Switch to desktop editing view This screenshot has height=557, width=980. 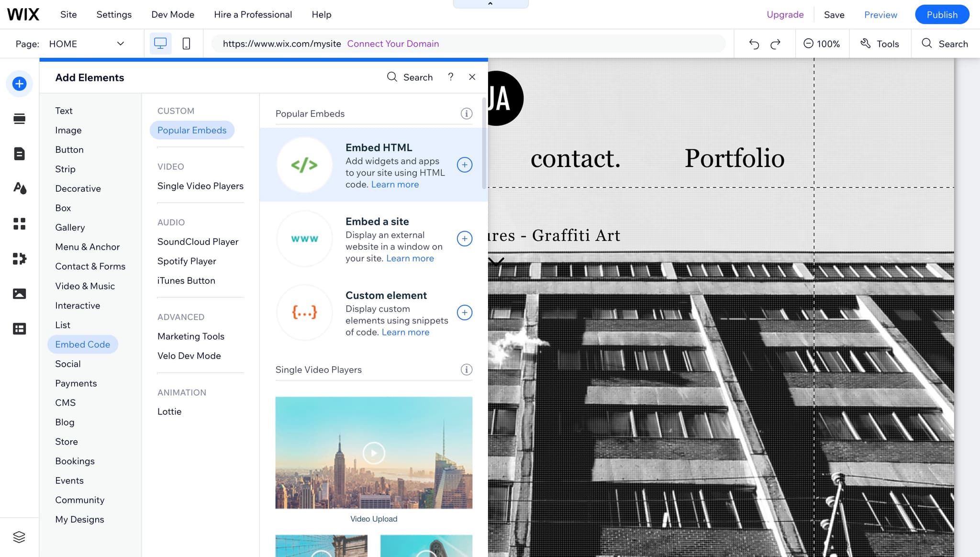pyautogui.click(x=160, y=43)
